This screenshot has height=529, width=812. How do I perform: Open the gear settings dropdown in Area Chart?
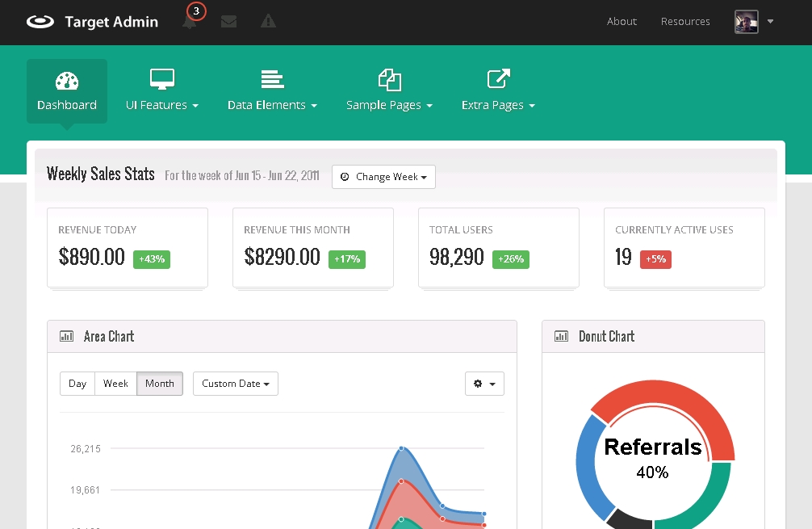click(484, 384)
